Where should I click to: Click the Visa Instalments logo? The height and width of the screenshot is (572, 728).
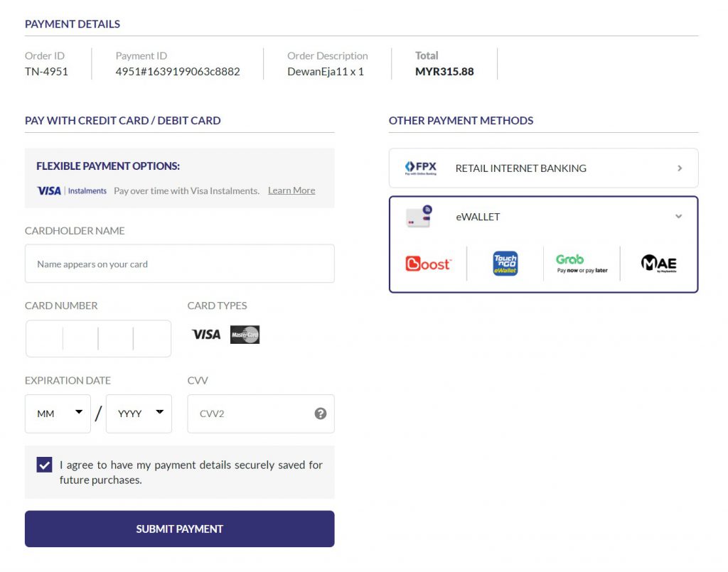click(x=72, y=190)
